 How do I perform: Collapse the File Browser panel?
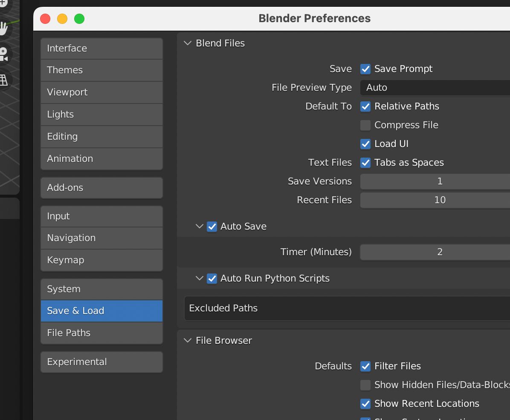coord(187,341)
